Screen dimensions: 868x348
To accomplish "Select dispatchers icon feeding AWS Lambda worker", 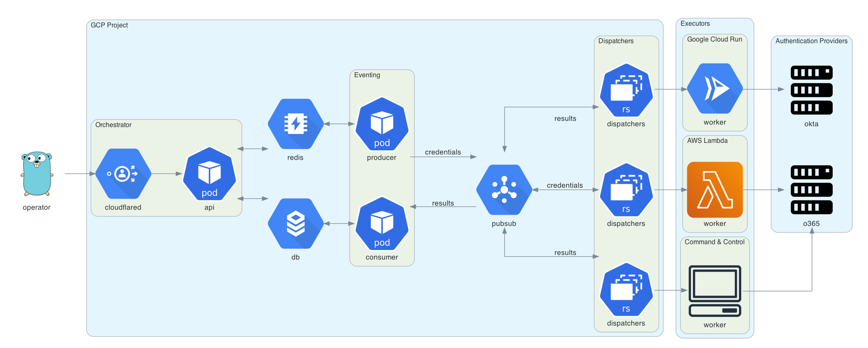I will (x=626, y=190).
